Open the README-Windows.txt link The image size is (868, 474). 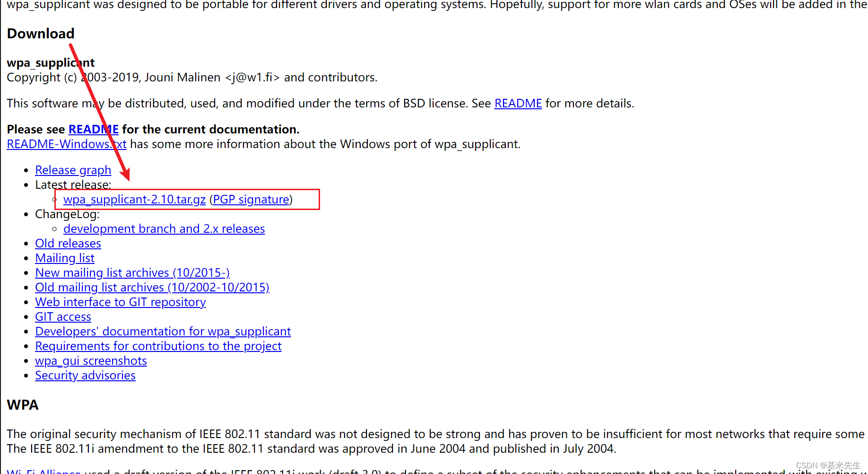(67, 144)
